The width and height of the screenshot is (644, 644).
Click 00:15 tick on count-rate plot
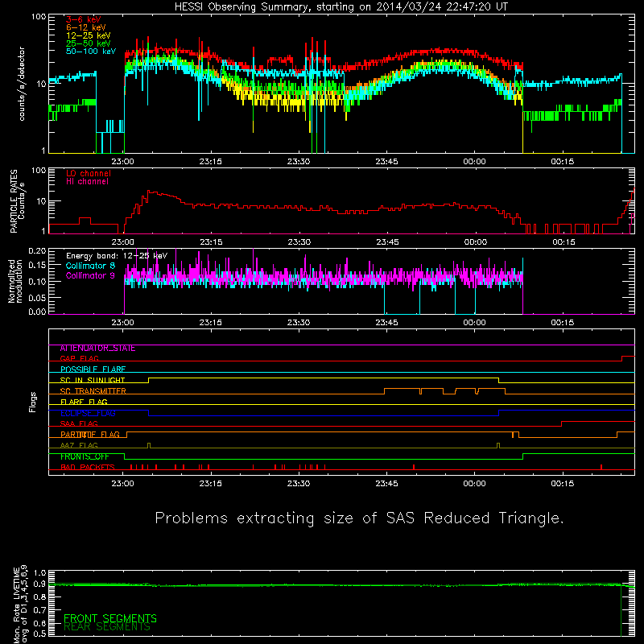pyautogui.click(x=562, y=162)
